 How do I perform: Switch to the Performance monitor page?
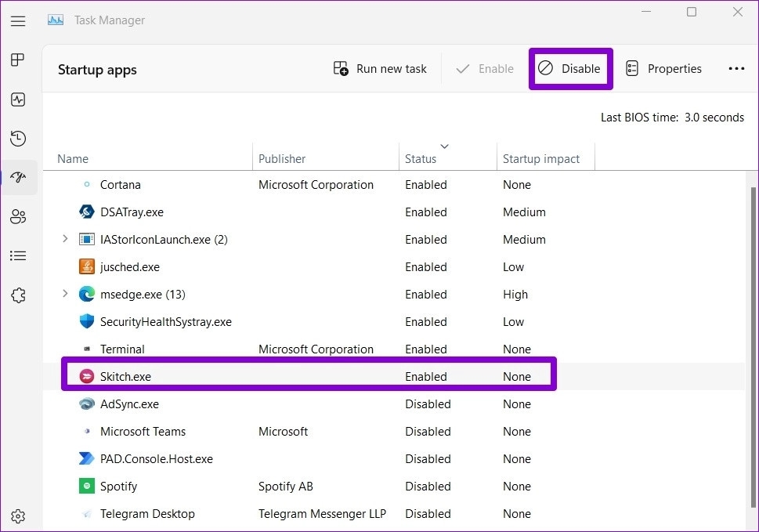click(x=18, y=99)
